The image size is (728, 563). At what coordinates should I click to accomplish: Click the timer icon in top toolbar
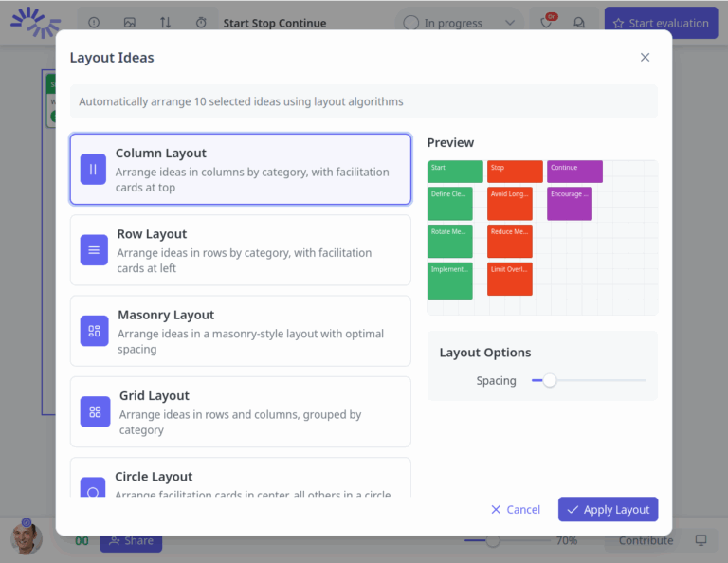point(201,23)
